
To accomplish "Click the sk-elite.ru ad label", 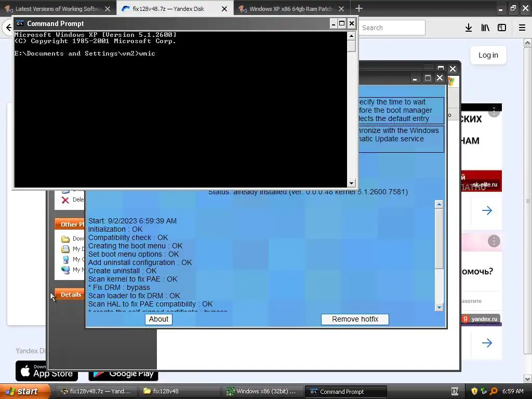I will [485, 184].
